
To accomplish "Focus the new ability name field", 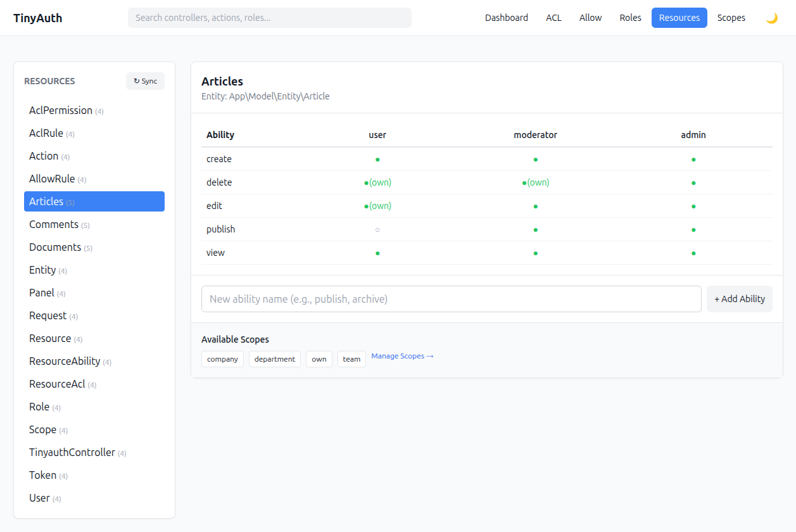I will click(x=452, y=299).
